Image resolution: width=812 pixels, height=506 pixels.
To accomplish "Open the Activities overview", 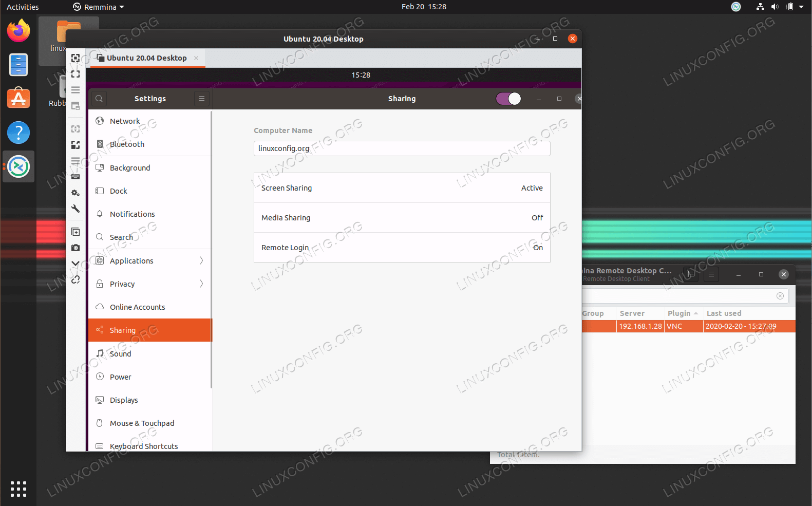I will [23, 7].
